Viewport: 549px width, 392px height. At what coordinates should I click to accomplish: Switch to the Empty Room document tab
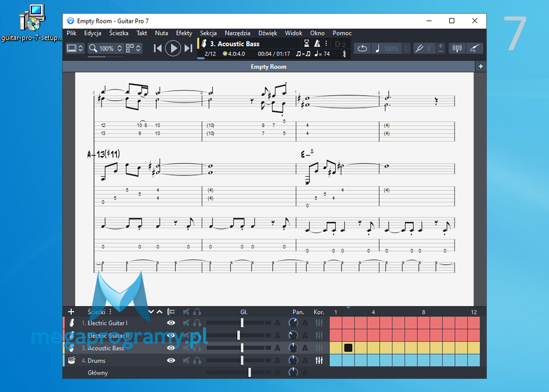coord(269,67)
